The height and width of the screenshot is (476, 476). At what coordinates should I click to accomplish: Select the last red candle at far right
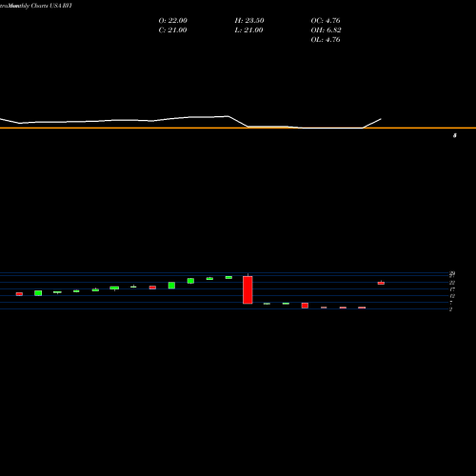click(381, 283)
